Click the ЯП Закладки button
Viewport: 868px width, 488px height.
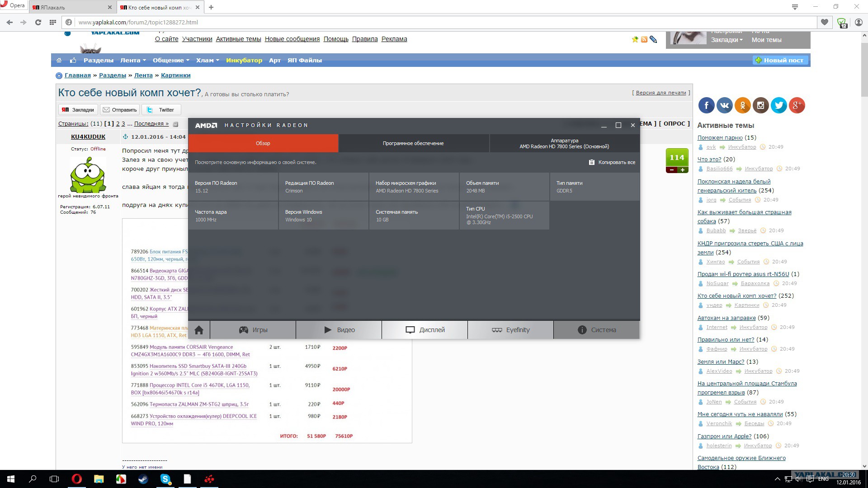(x=78, y=110)
